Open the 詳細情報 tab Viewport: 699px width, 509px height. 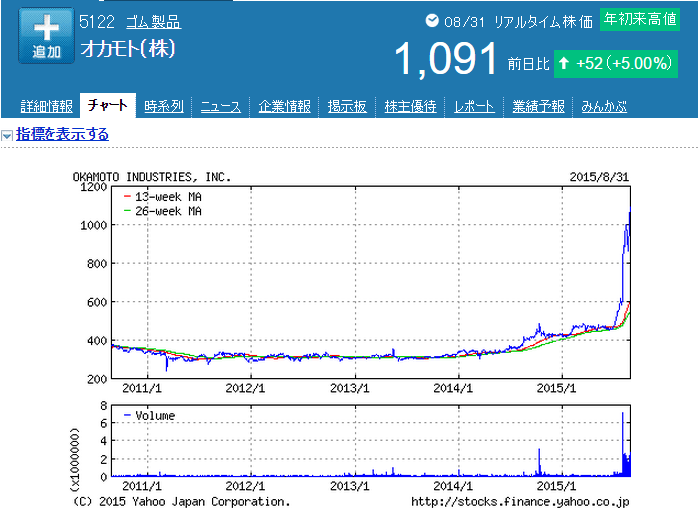[46, 107]
